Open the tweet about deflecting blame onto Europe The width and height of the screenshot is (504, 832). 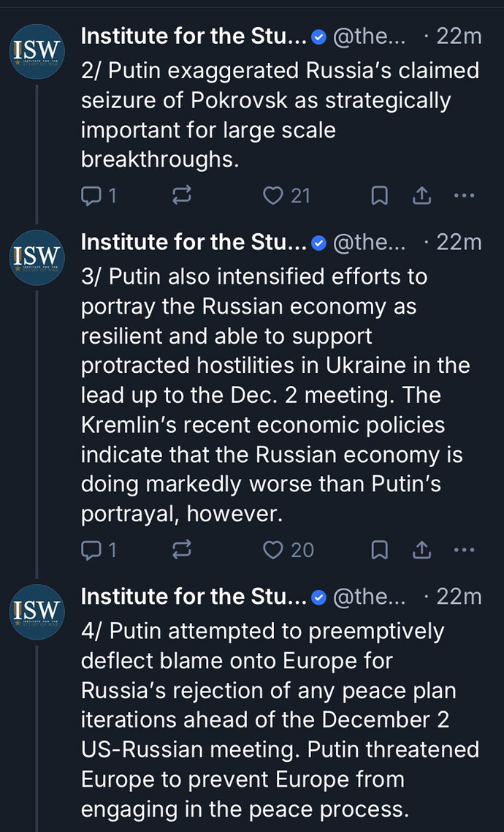[x=278, y=720]
